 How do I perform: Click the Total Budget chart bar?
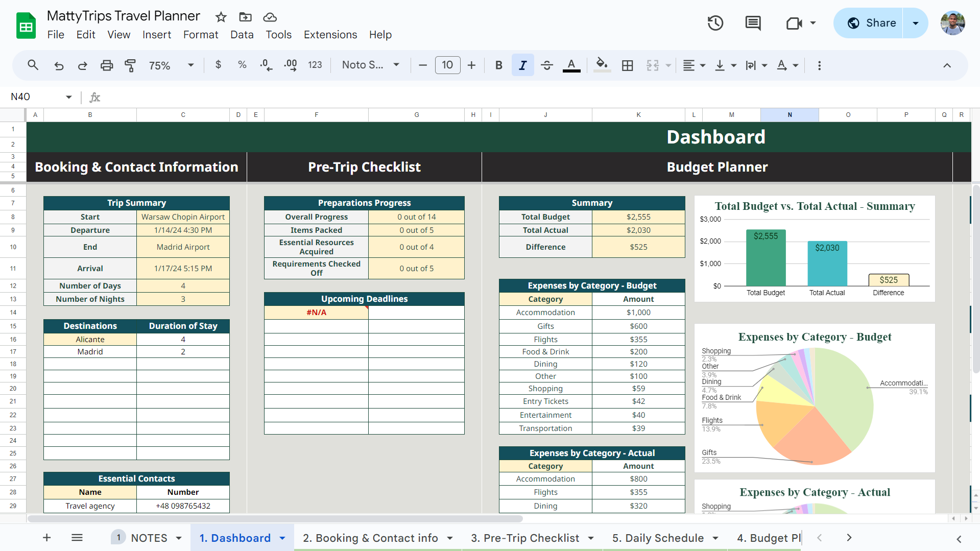tap(766, 258)
